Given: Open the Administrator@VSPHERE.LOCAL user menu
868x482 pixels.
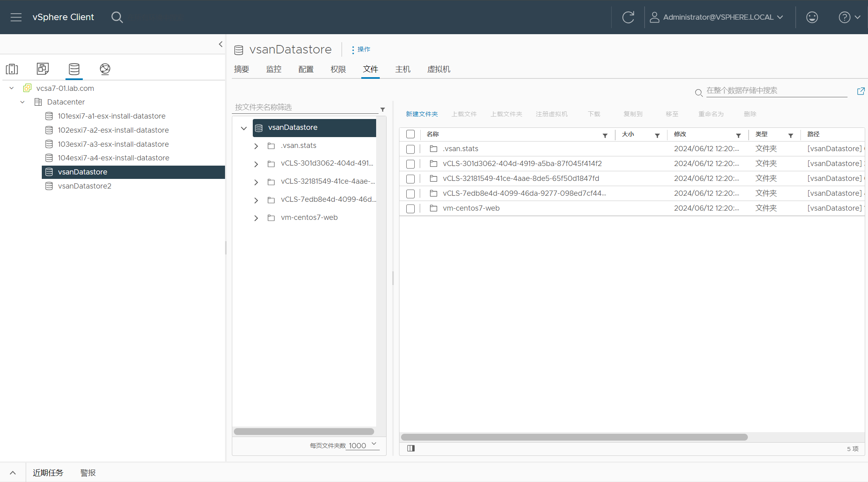Looking at the screenshot, I should (x=717, y=17).
